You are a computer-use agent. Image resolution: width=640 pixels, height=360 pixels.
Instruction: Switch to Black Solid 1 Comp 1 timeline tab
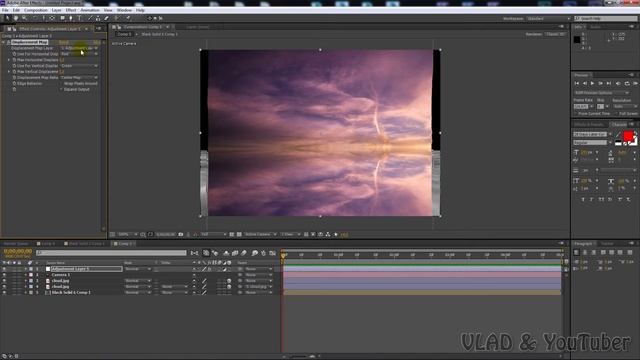tap(86, 244)
